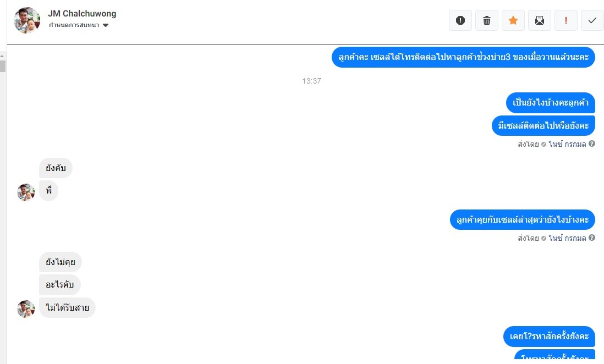Flag conversation with red exclamation icon
The width and height of the screenshot is (604, 364).
pyautogui.click(x=566, y=20)
